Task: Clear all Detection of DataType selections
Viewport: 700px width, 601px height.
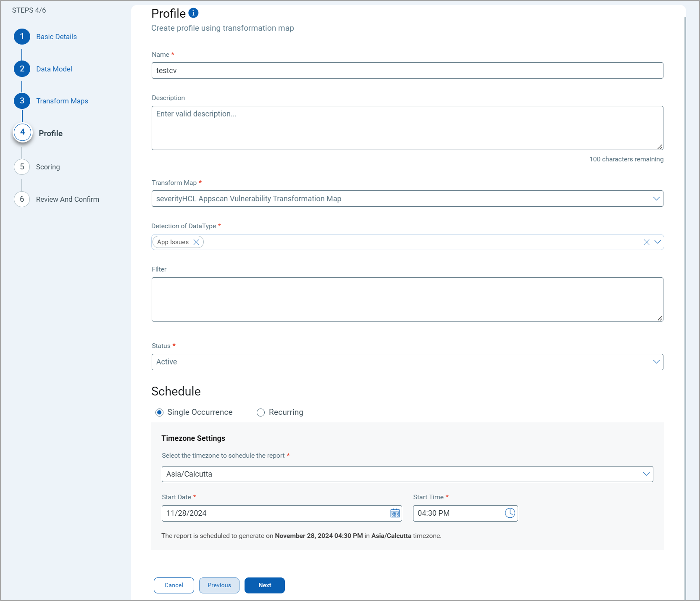Action: pos(646,242)
